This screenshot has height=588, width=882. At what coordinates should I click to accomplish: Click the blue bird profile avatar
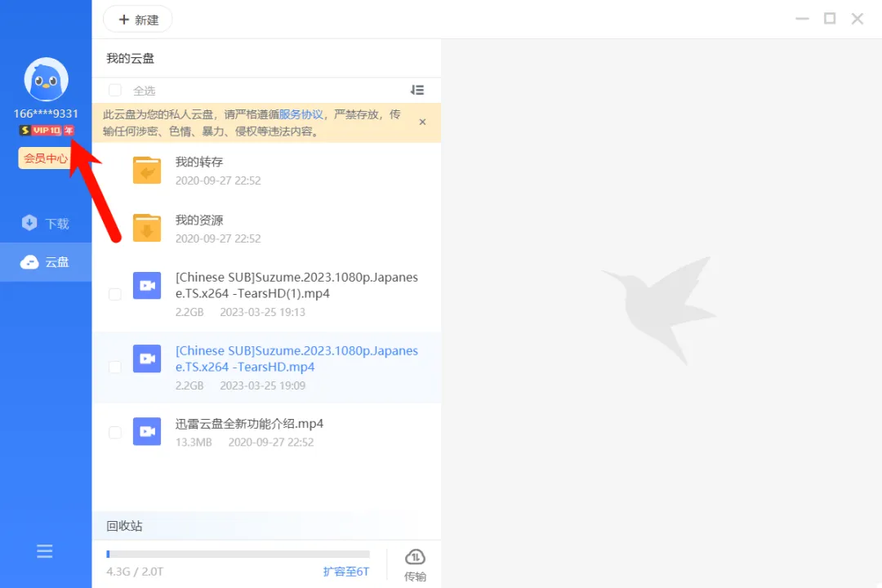(x=46, y=79)
